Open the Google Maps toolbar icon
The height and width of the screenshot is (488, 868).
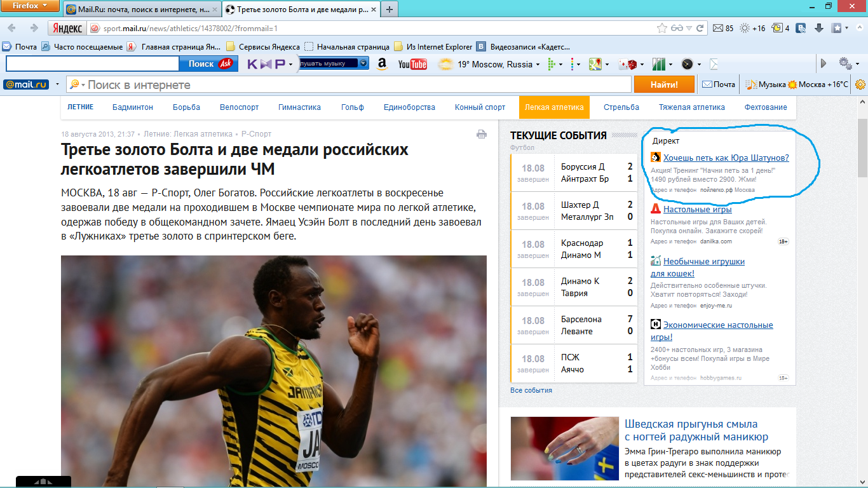click(x=595, y=64)
